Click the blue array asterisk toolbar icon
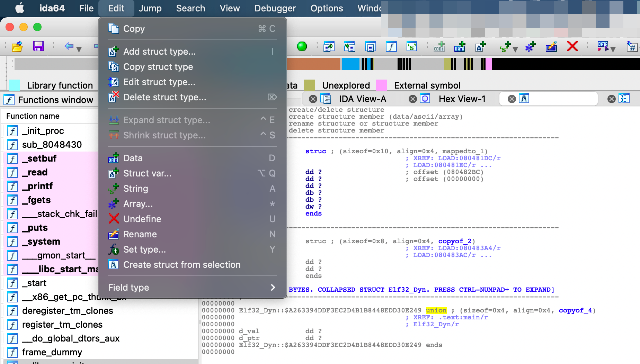This screenshot has width=640, height=364. click(530, 46)
